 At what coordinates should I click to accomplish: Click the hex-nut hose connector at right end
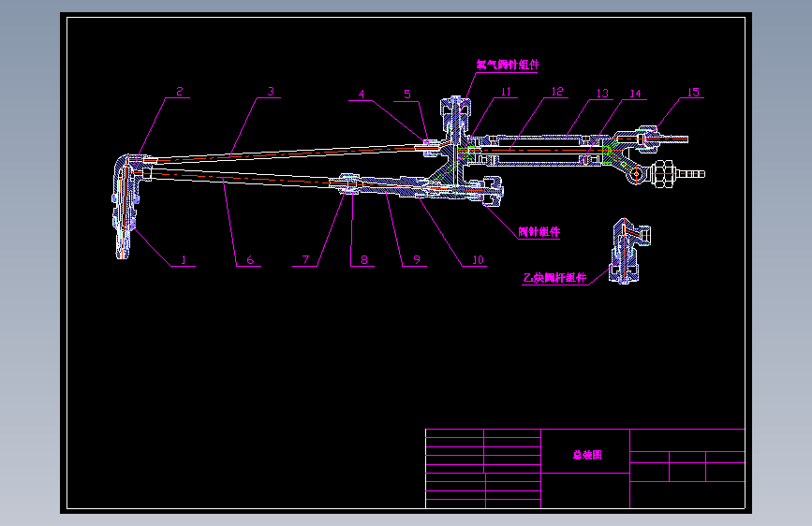tap(678, 174)
